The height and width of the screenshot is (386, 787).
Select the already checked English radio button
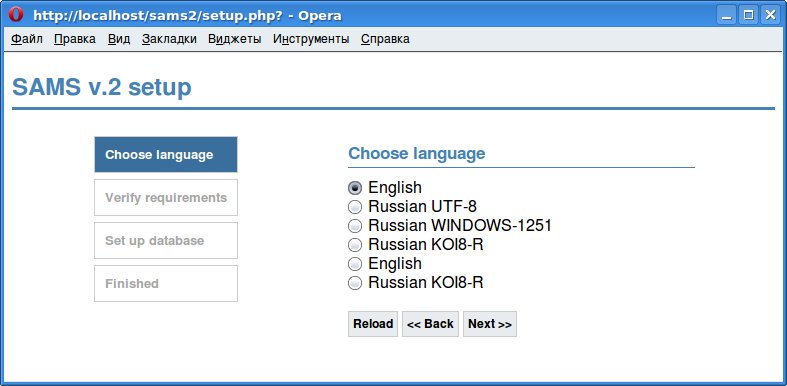[x=355, y=188]
